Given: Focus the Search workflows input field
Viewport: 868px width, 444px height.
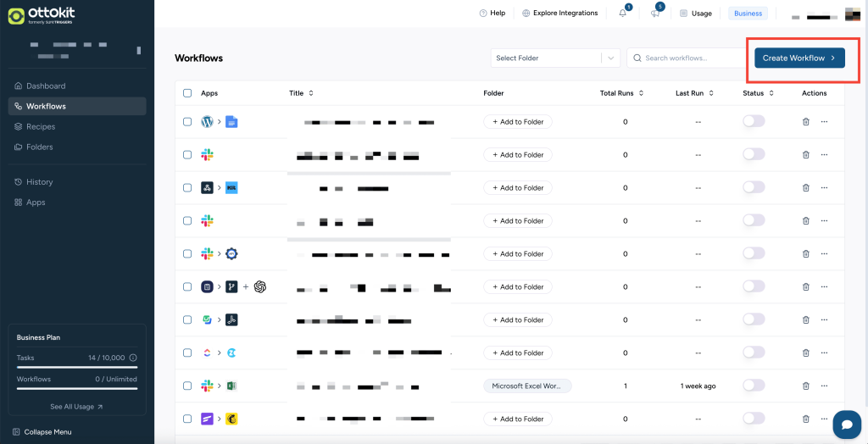Looking at the screenshot, I should (687, 58).
